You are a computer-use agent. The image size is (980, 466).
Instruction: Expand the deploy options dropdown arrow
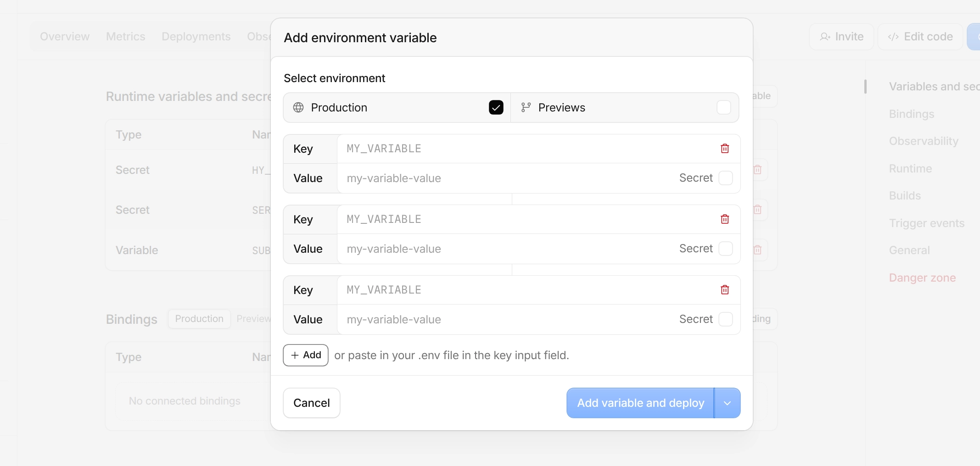[728, 403]
